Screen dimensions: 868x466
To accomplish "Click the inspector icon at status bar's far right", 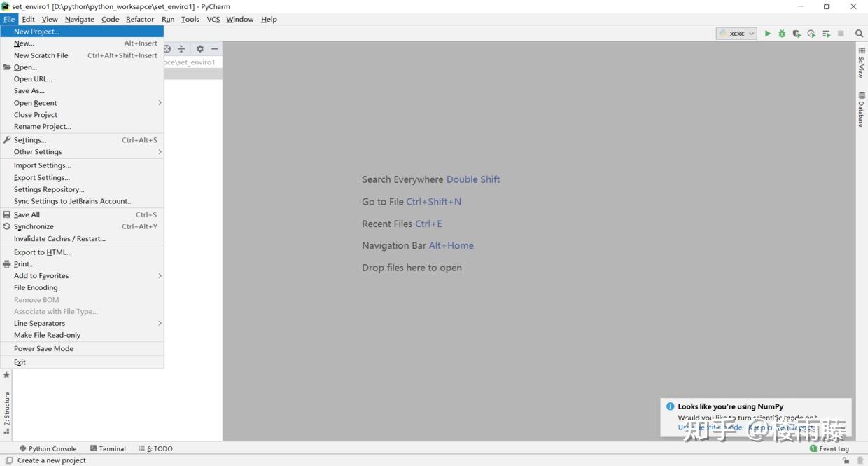I will click(x=860, y=460).
